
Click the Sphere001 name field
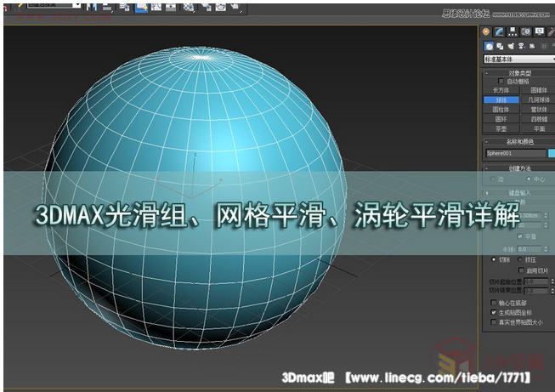(516, 153)
